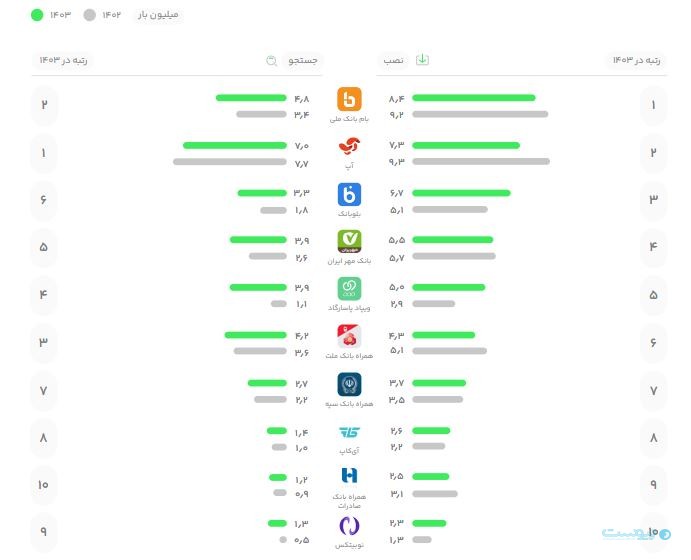This screenshot has width=691, height=560.
Task: Click search rank badge ۹ for Nobitex
Action: point(44,531)
